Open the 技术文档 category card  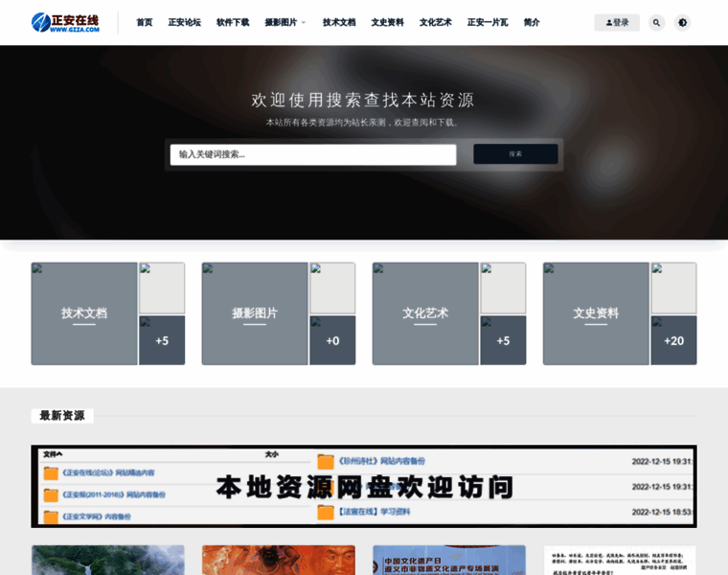[84, 313]
